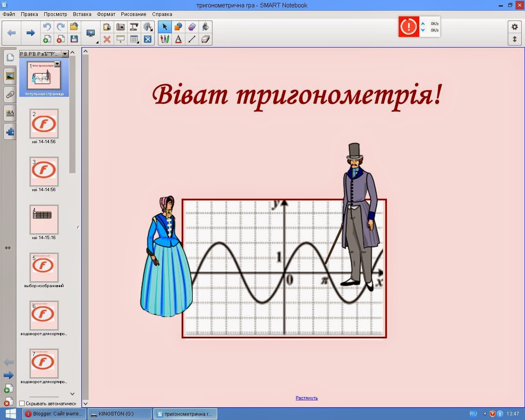Expand the page group dropdown
Screen dimensions: 525x420
65,54
